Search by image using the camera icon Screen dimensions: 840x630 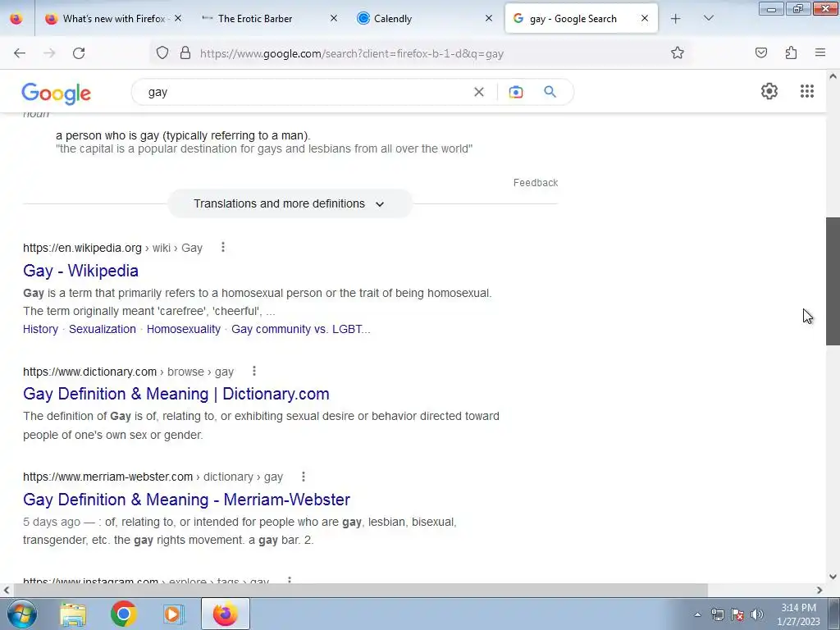[516, 92]
